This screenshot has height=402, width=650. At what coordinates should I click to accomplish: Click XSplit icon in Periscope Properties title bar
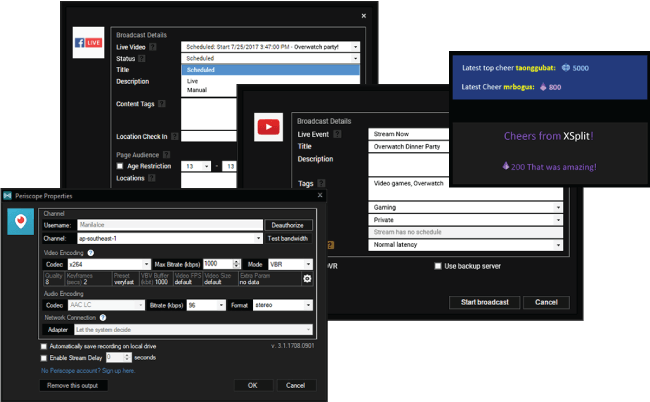[x=7, y=196]
